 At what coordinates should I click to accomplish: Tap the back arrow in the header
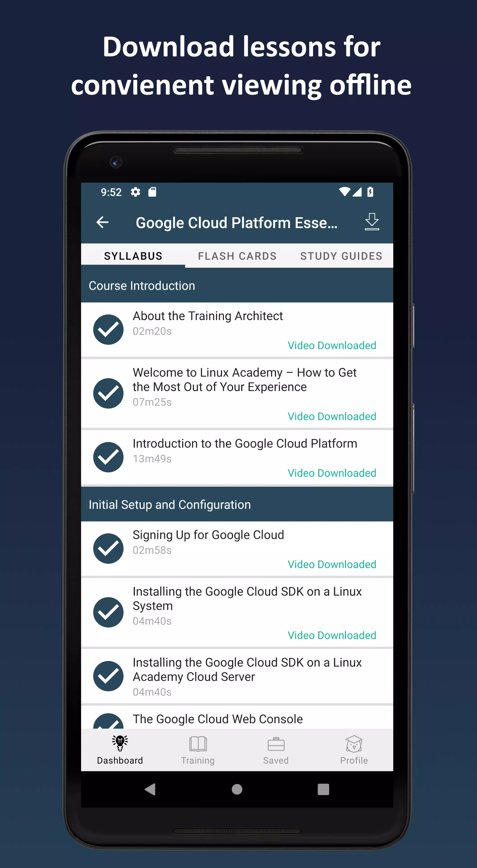point(102,222)
